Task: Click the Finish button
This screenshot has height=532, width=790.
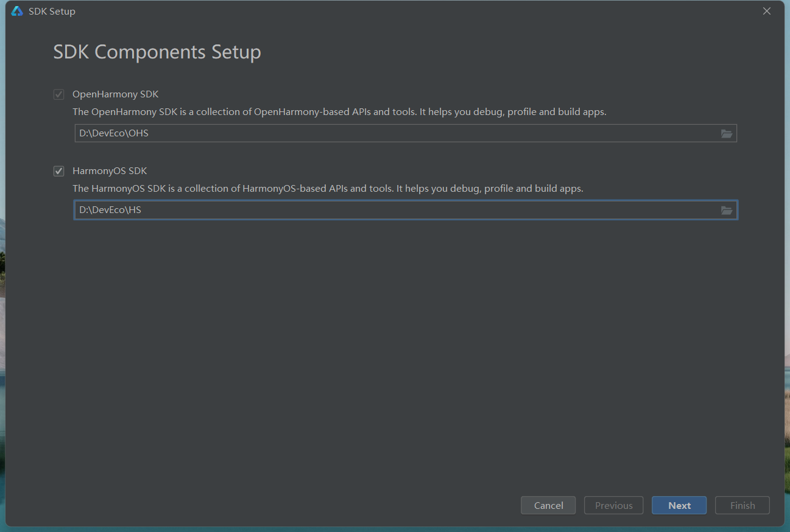Action: [x=742, y=505]
